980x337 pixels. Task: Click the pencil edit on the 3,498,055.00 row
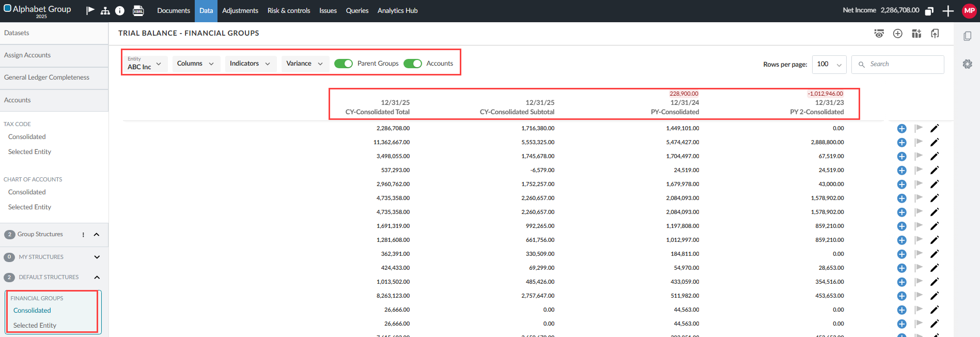[935, 156]
